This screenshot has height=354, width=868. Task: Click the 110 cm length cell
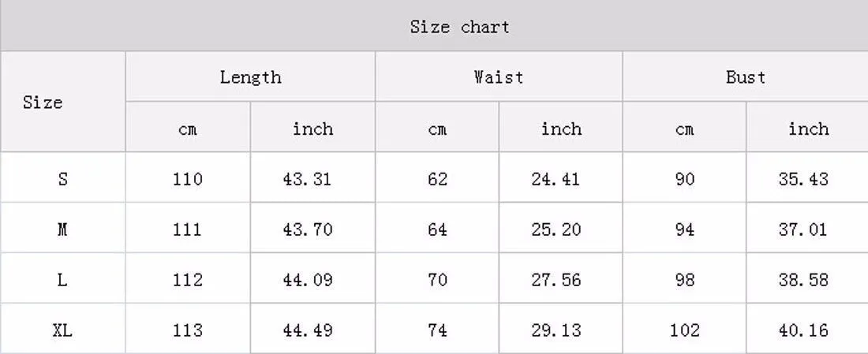(x=188, y=177)
